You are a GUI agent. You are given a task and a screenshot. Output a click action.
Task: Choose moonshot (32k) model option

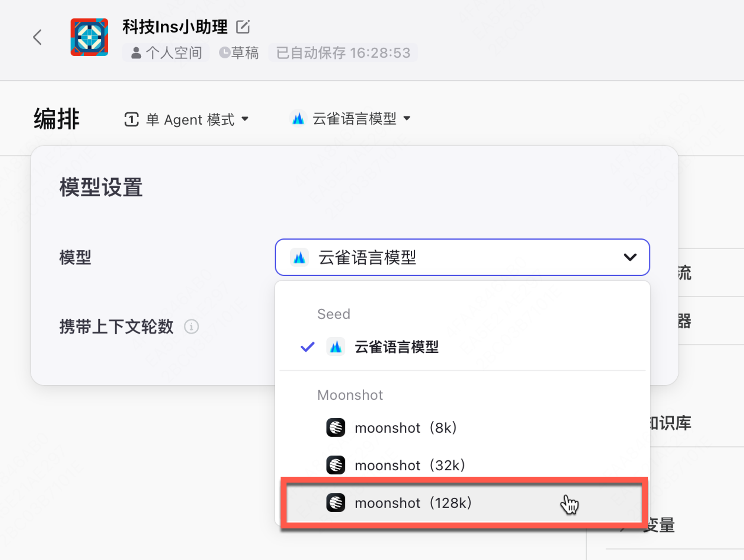click(x=409, y=465)
